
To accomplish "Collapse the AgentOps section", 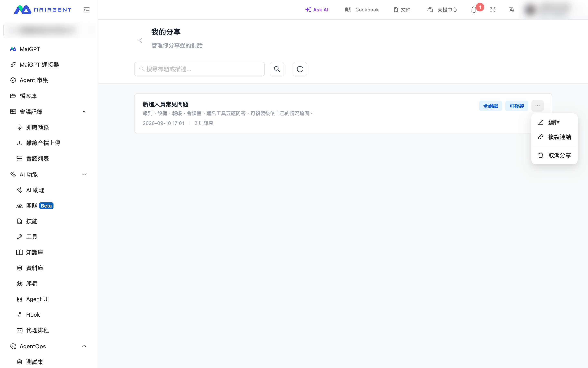I will (84, 346).
